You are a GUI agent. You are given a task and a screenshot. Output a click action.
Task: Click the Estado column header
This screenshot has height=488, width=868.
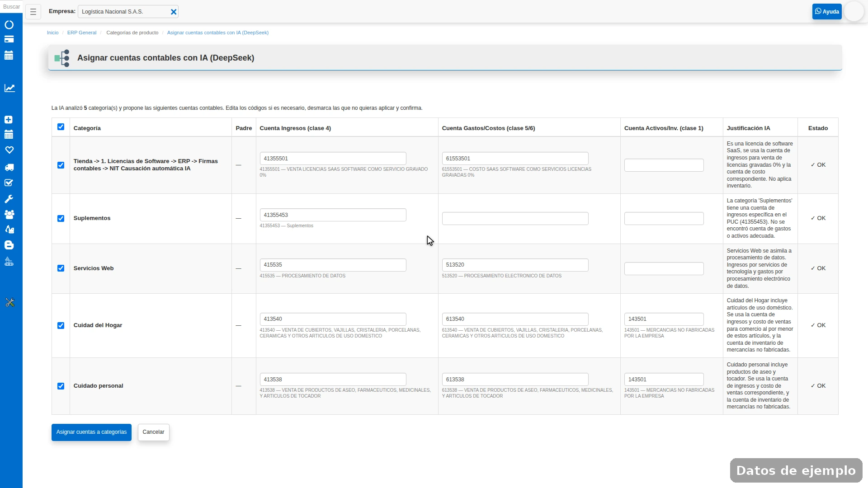(818, 128)
